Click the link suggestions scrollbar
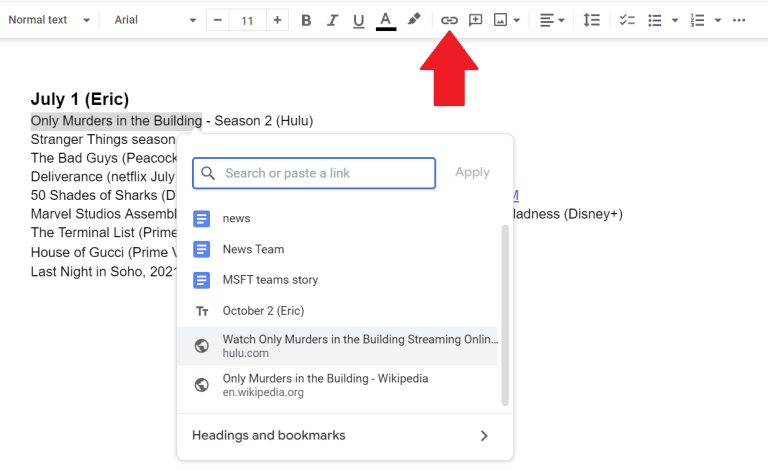Screen dimensions: 768x470 point(505,315)
